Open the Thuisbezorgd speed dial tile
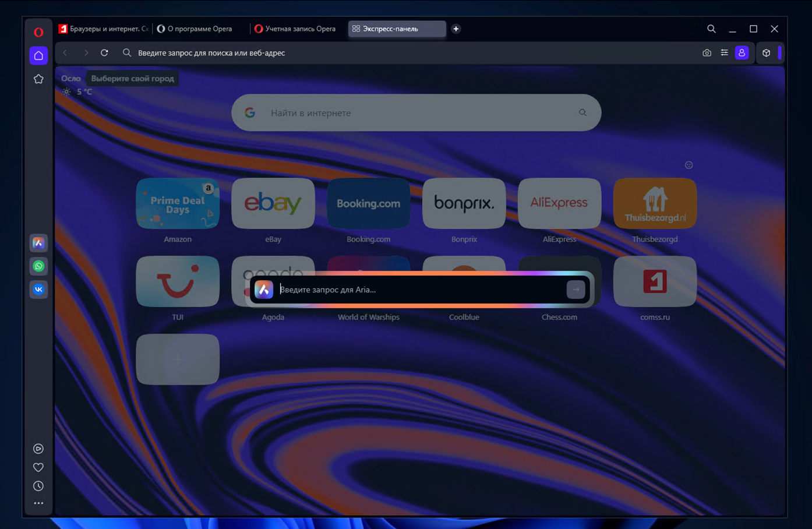 coord(655,203)
